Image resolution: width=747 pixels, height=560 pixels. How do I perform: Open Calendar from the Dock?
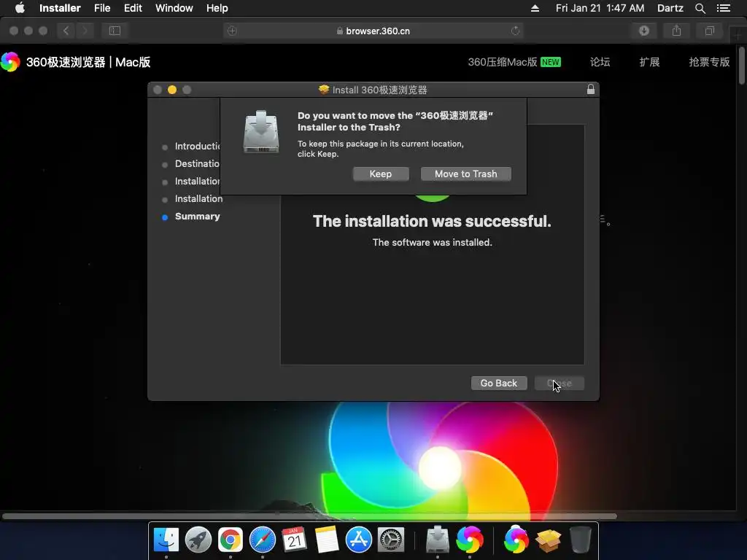[x=294, y=540]
